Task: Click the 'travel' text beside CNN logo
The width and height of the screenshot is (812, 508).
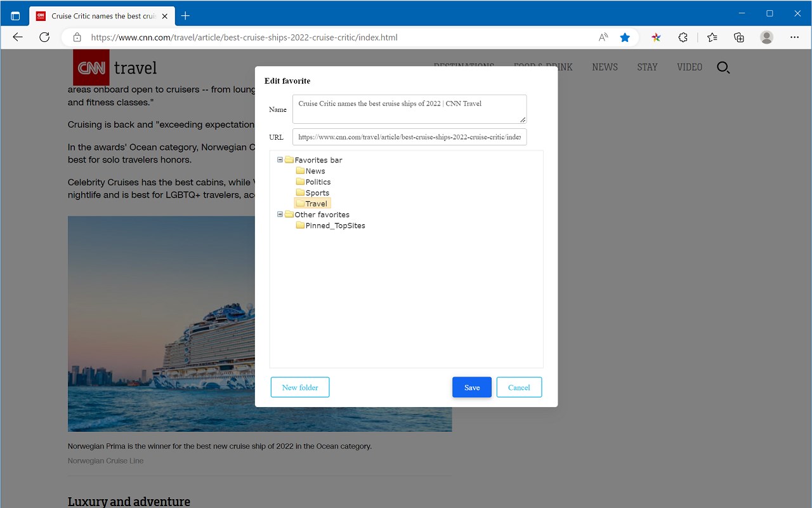Action: tap(135, 67)
